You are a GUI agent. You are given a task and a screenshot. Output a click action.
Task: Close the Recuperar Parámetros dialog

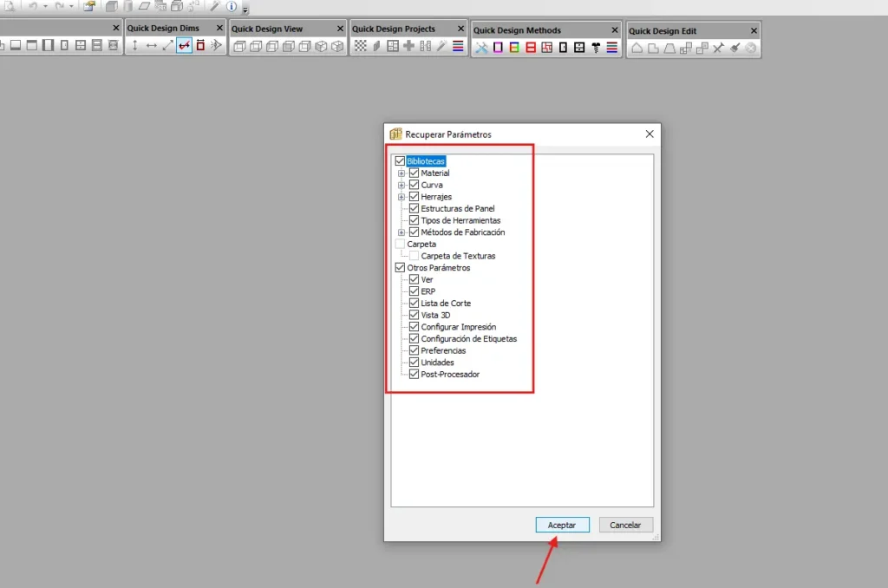point(650,134)
